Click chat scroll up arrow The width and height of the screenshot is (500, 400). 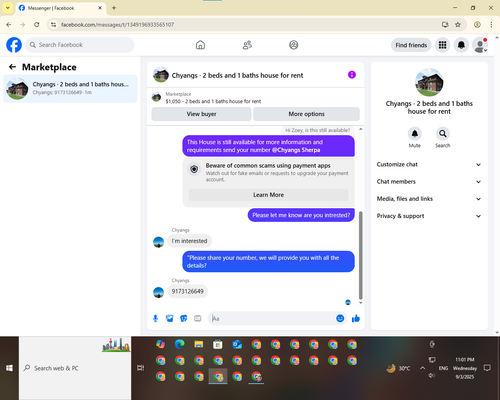coord(360,129)
